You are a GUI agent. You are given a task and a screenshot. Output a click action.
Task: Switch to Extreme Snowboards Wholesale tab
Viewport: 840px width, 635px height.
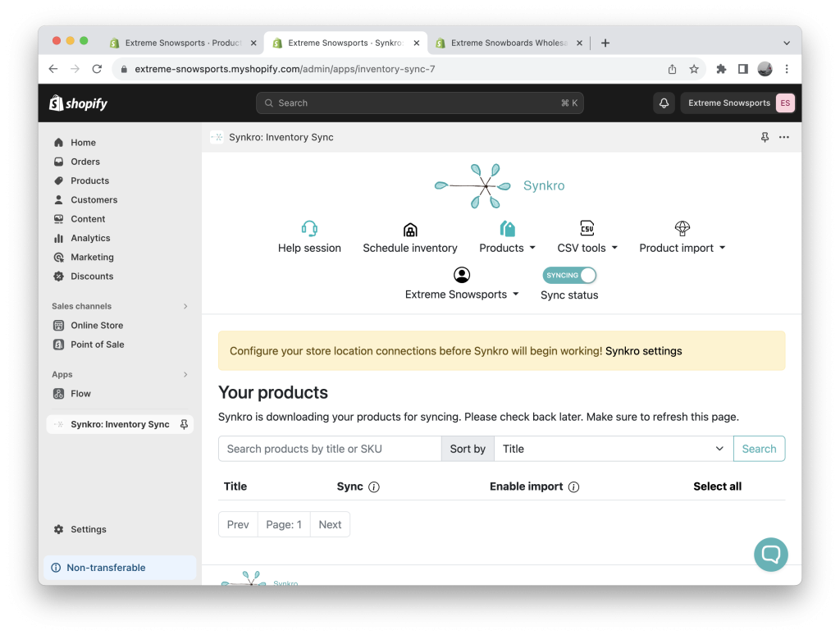click(508, 43)
